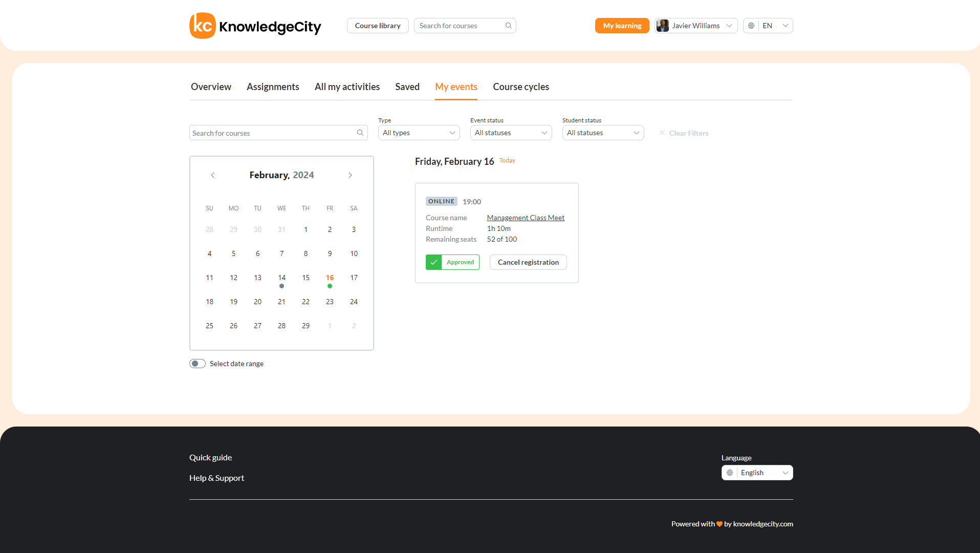
Task: Advance the calendar to the next month
Action: 350,175
